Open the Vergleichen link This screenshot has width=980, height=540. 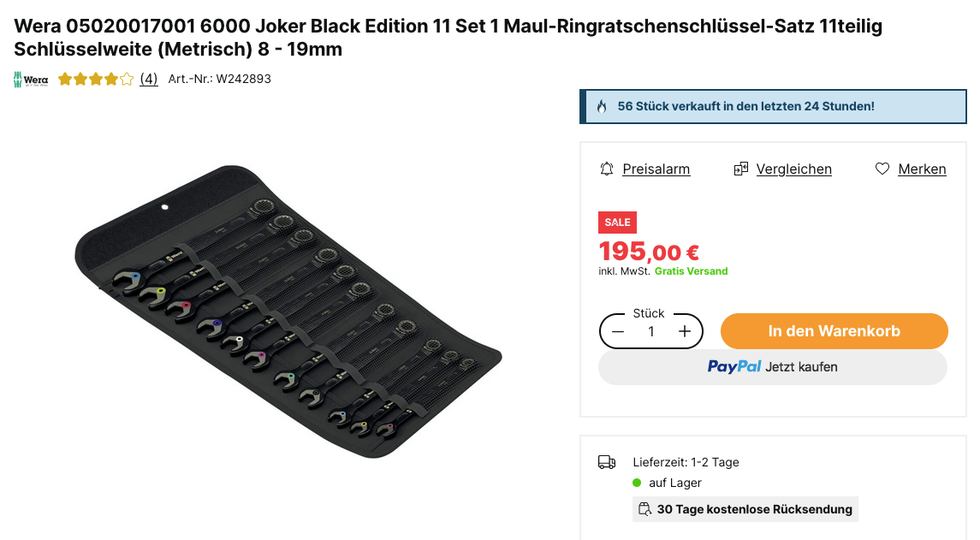point(793,169)
